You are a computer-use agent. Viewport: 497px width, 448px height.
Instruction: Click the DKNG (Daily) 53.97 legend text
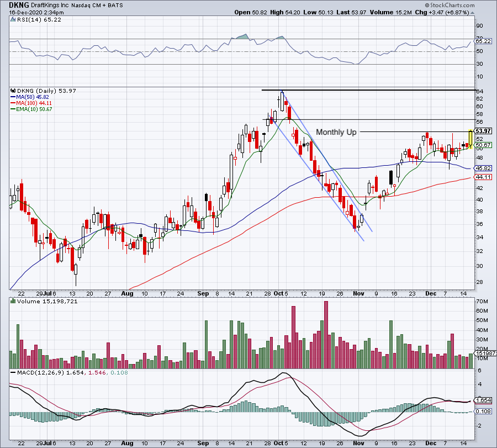click(46, 91)
